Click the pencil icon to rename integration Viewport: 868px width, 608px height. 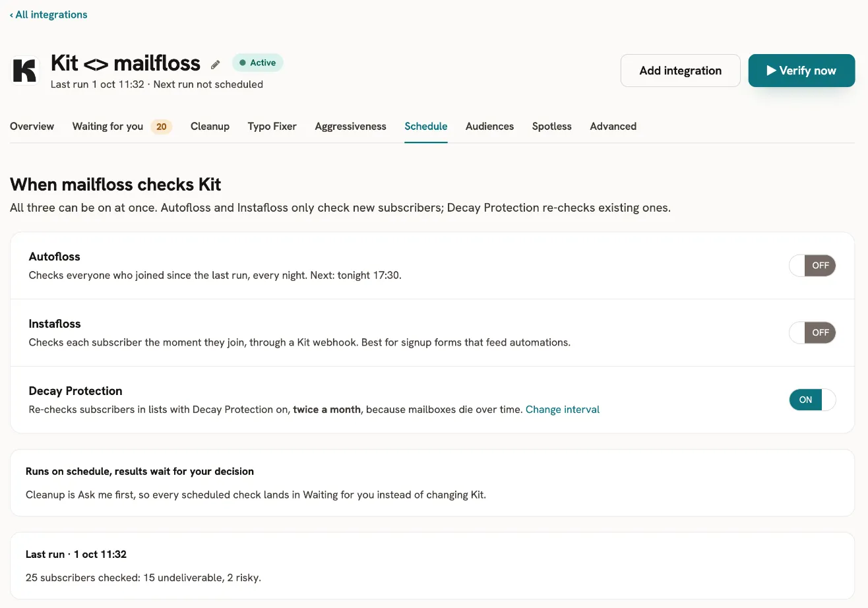pos(216,65)
